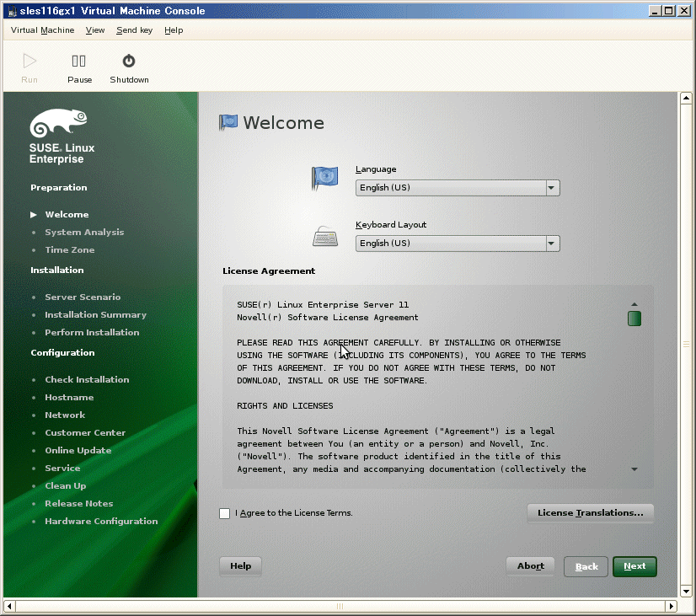Click Novell(r) Software License Agreement line
Image resolution: width=696 pixels, height=616 pixels.
[327, 318]
